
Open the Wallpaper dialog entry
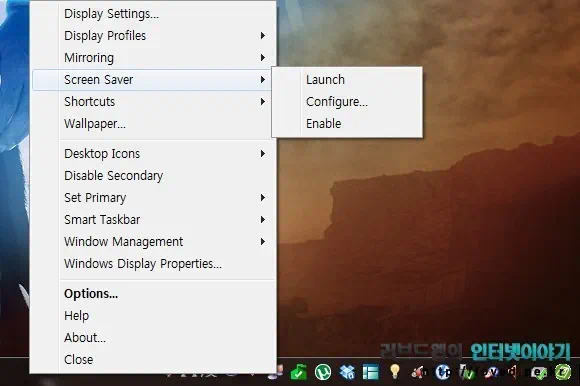pyautogui.click(x=153, y=123)
